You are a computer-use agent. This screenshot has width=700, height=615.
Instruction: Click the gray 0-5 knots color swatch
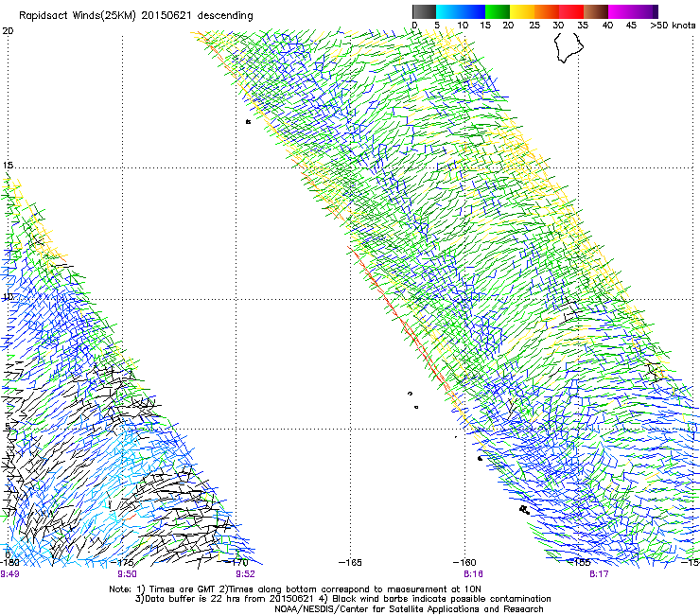click(424, 11)
